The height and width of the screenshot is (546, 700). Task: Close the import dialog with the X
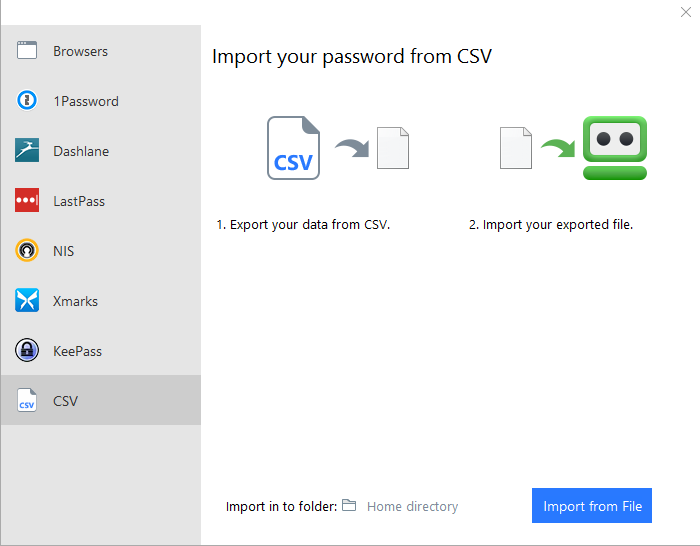click(x=686, y=12)
